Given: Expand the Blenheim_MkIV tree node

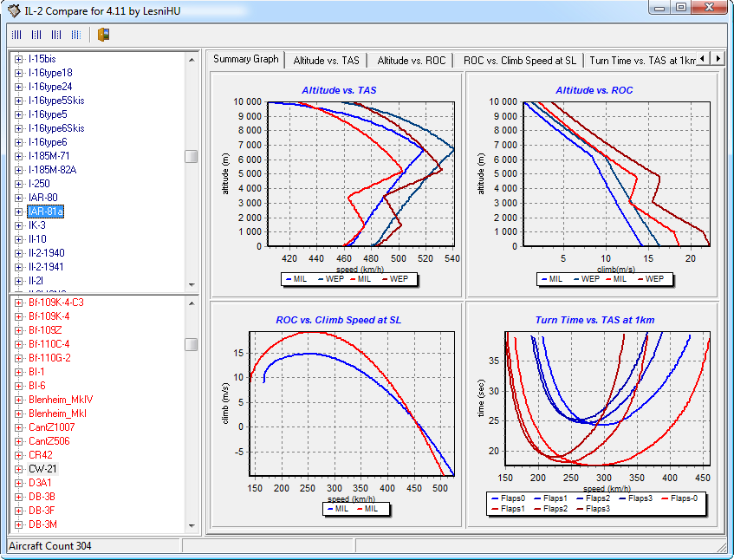Looking at the screenshot, I should [19, 400].
